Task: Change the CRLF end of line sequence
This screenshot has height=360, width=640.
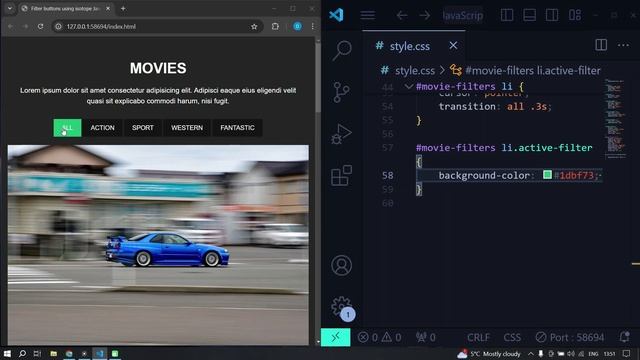Action: (478, 337)
